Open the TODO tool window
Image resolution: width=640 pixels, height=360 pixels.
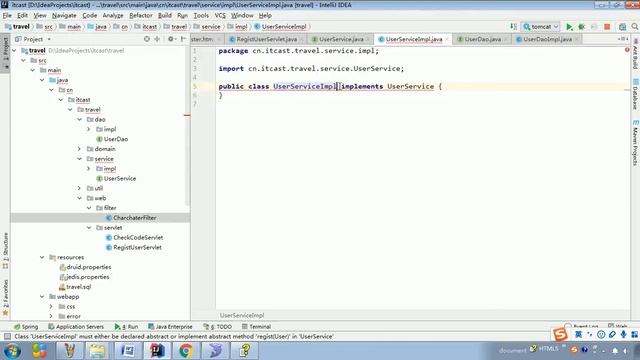218,327
